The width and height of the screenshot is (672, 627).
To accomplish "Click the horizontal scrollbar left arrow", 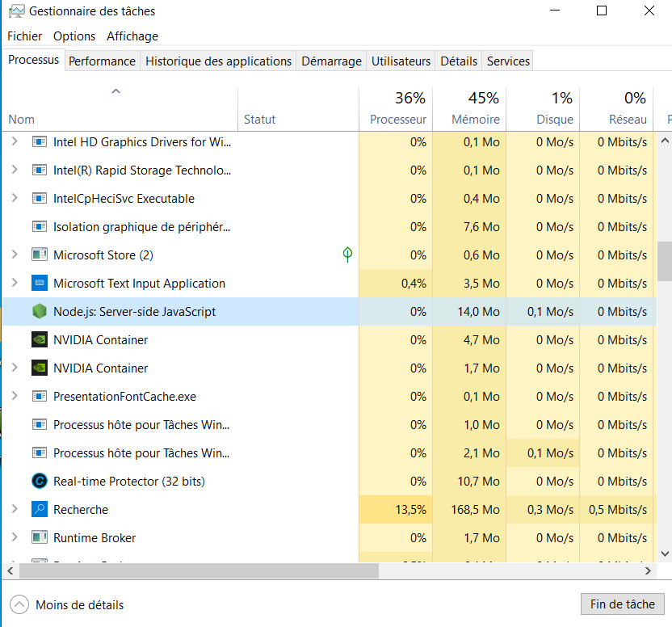I will (10, 570).
